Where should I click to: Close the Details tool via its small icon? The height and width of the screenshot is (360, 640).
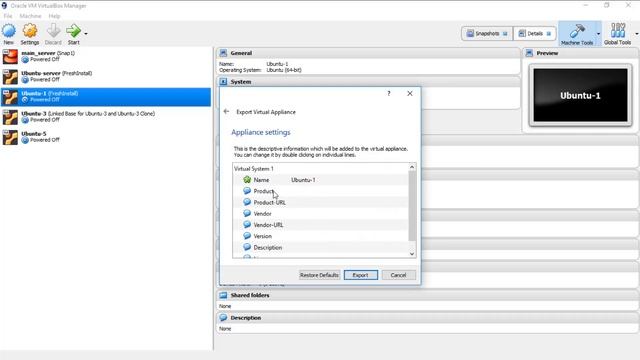pyautogui.click(x=549, y=34)
